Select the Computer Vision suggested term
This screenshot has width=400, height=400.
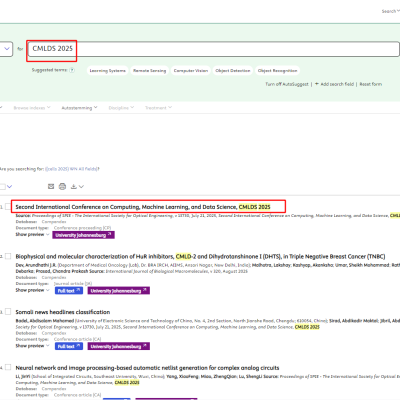[191, 70]
